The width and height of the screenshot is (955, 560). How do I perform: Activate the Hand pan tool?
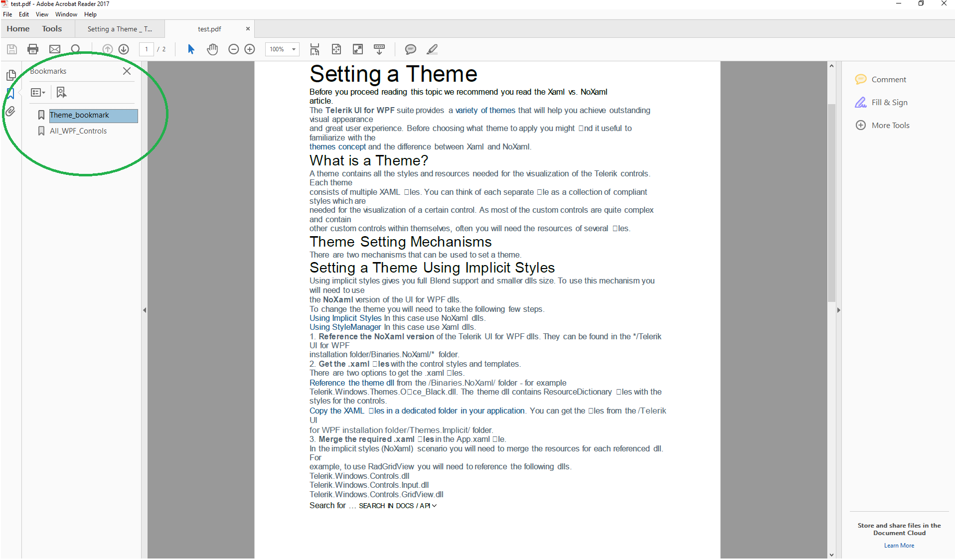(x=212, y=49)
